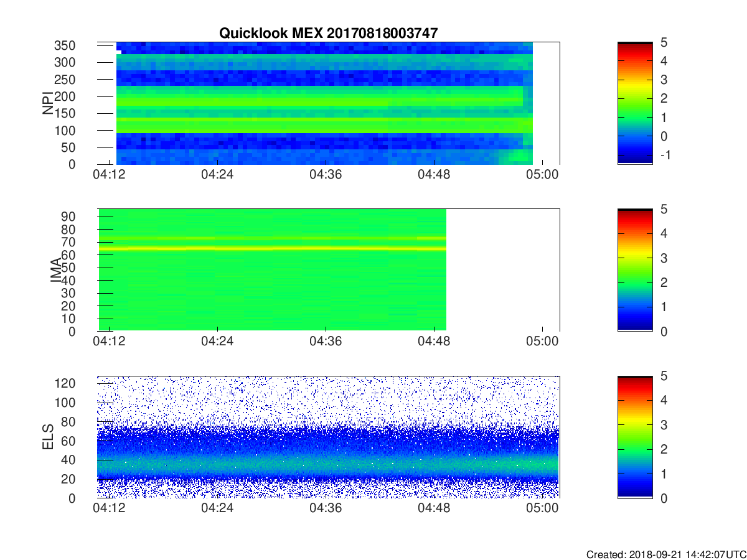The height and width of the screenshot is (560, 747).
Task: Click the 04:36 time label under ELS plot
Action: [x=326, y=510]
